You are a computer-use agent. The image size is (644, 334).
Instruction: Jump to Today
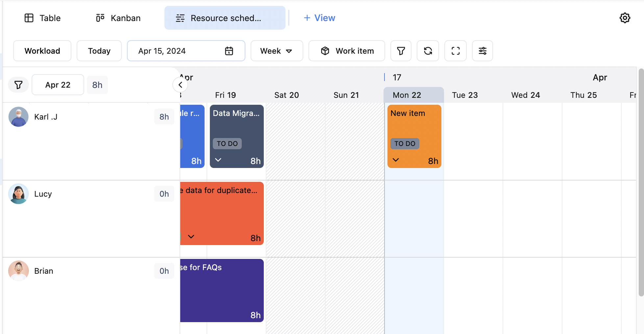99,51
